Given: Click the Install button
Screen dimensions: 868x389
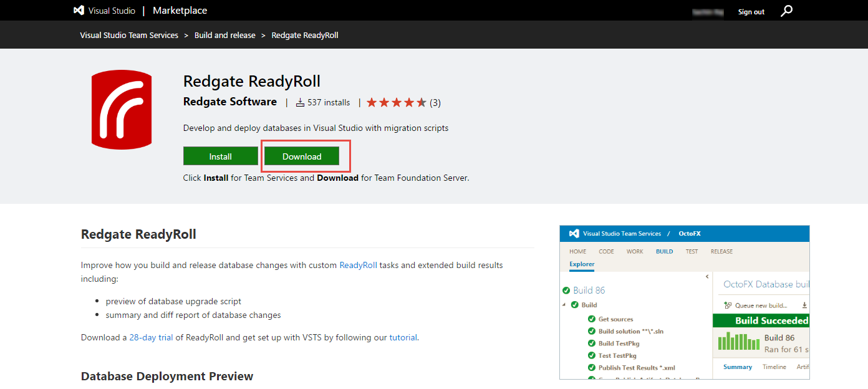Looking at the screenshot, I should pyautogui.click(x=221, y=156).
